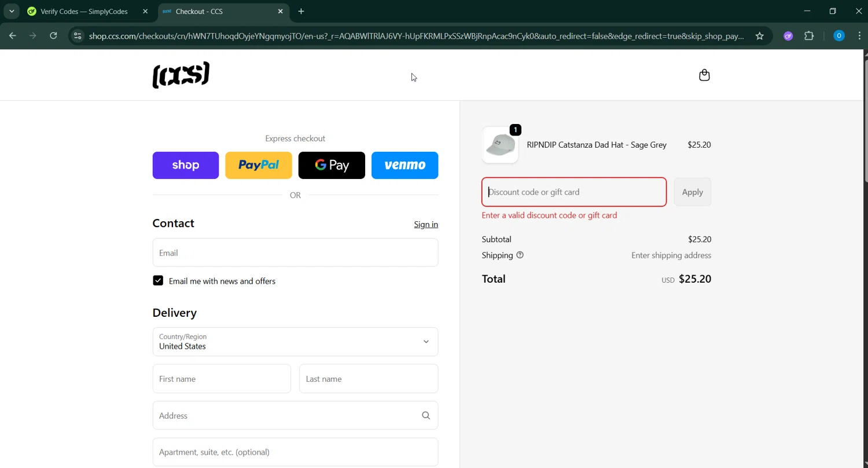Close the Checkout - CCS tab
This screenshot has width=868, height=468.
(281, 11)
